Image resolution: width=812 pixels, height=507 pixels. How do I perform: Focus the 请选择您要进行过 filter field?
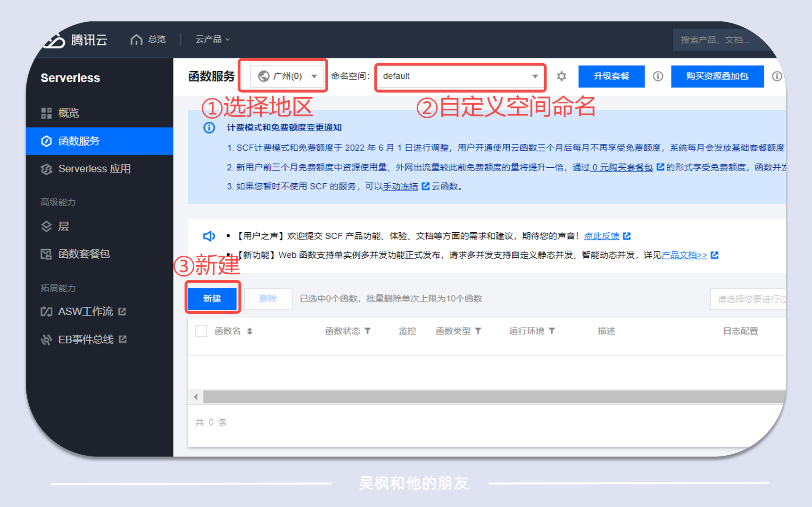[x=748, y=299]
